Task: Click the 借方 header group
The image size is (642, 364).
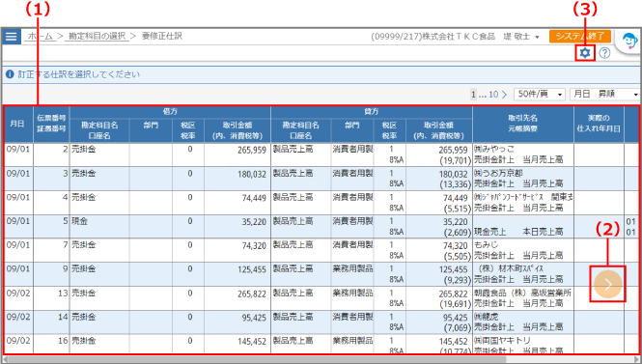Action: tap(170, 112)
